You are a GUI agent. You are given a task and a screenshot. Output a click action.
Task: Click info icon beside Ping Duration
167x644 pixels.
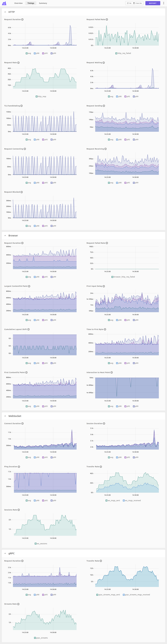pyautogui.click(x=19, y=467)
